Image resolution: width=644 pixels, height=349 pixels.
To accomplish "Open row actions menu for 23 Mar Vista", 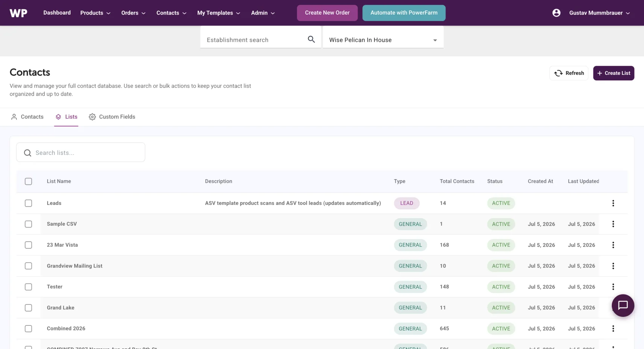I will pyautogui.click(x=613, y=245).
